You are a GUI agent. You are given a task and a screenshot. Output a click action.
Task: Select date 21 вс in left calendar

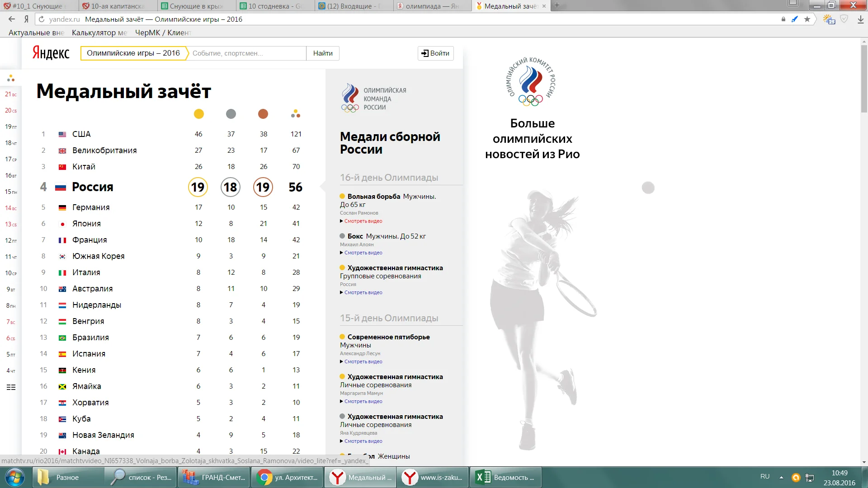pyautogui.click(x=11, y=94)
